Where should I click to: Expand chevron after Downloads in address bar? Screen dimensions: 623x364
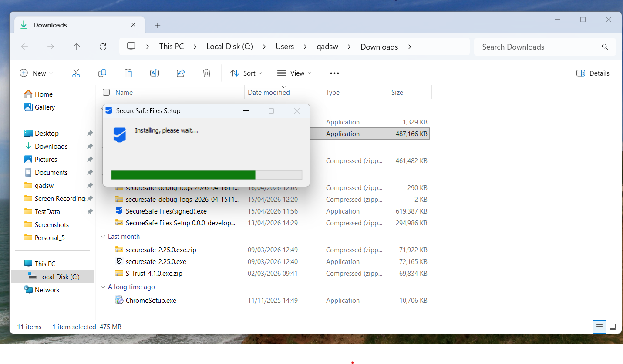(x=410, y=47)
